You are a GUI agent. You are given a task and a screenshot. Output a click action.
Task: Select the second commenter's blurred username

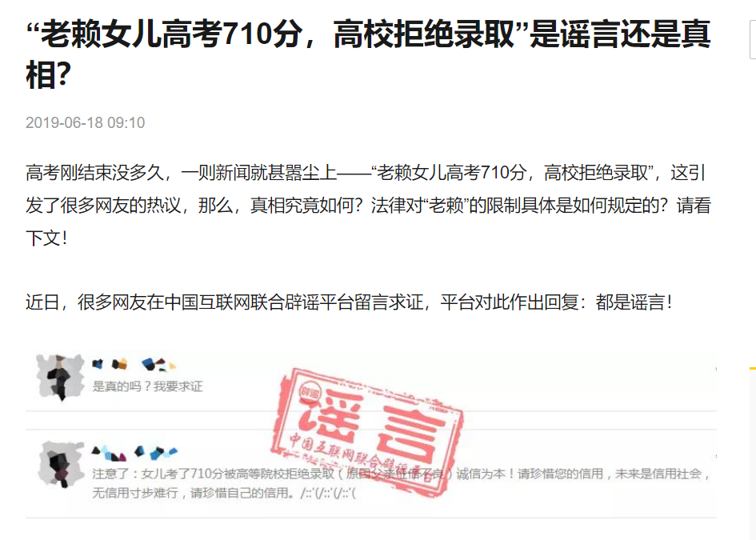click(x=134, y=452)
